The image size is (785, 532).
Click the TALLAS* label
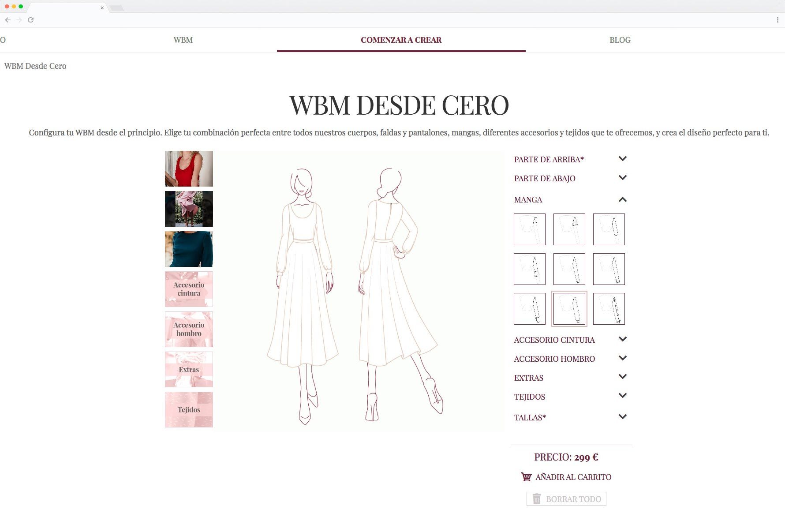point(530,418)
